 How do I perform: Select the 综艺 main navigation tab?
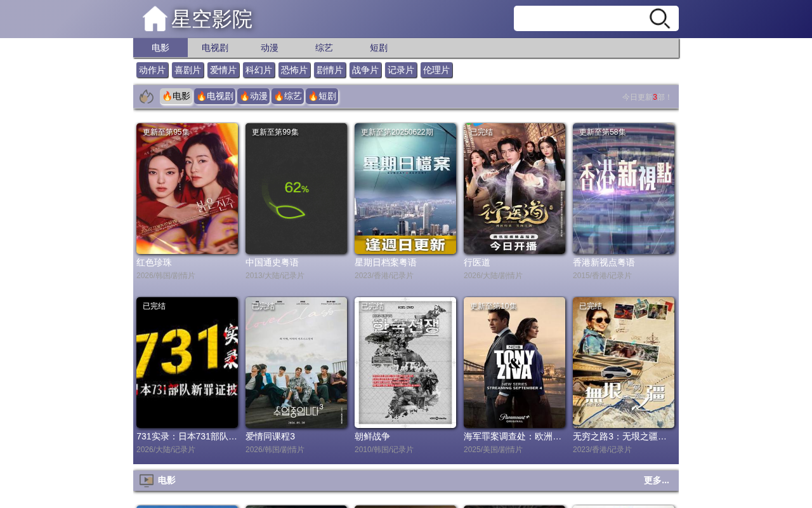click(x=324, y=48)
